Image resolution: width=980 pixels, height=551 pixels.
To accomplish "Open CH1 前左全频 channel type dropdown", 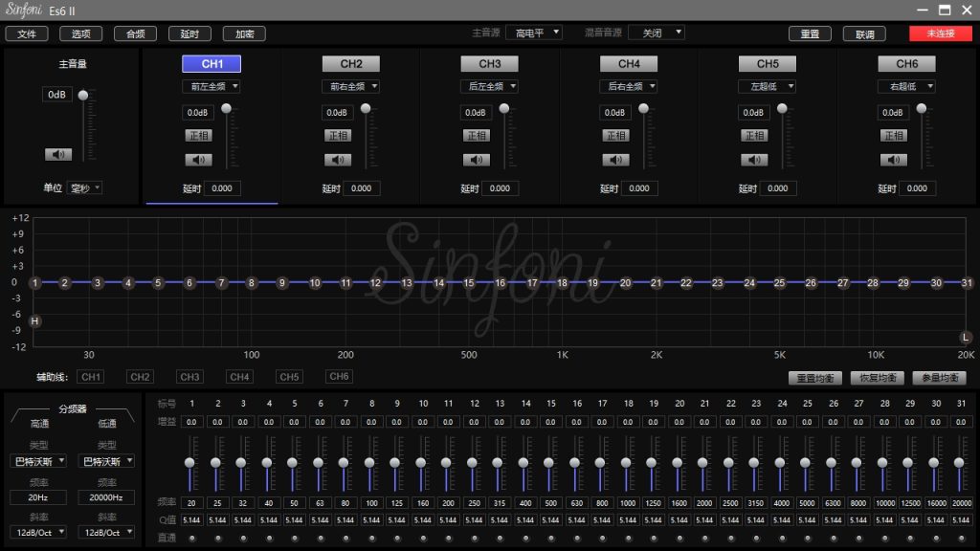I will pos(212,86).
